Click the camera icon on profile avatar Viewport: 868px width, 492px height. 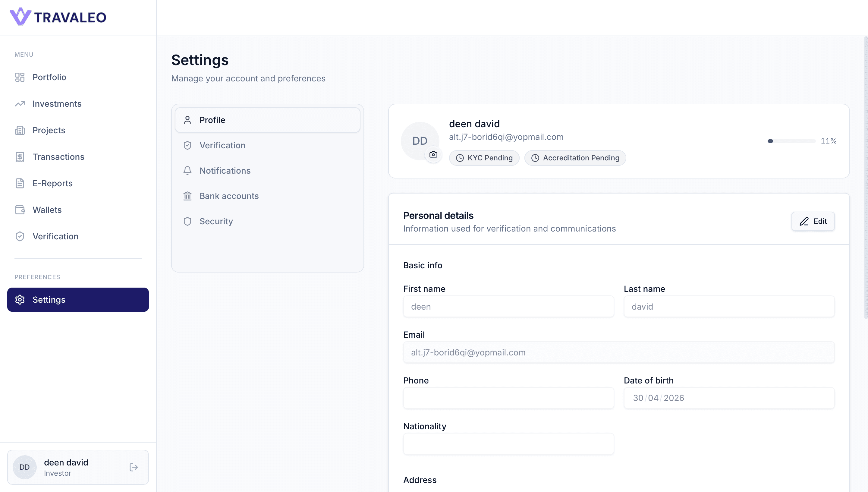433,155
